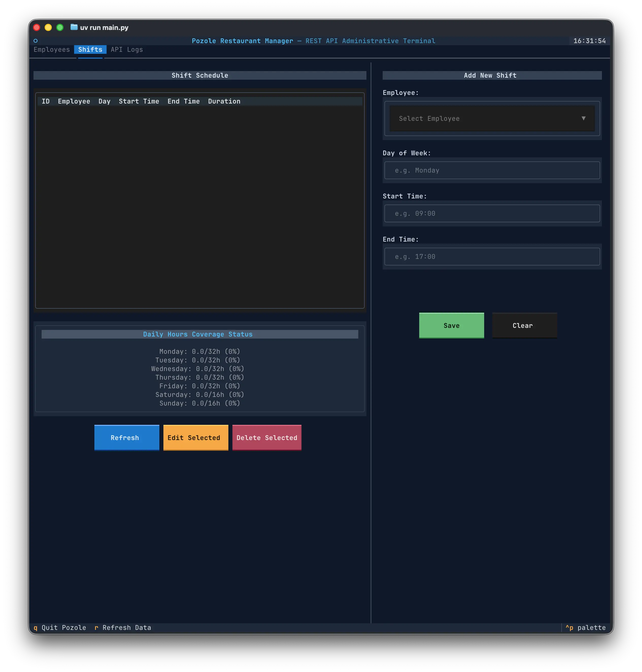
Task: Click the dropdown arrow in Employee selector
Action: (583, 119)
